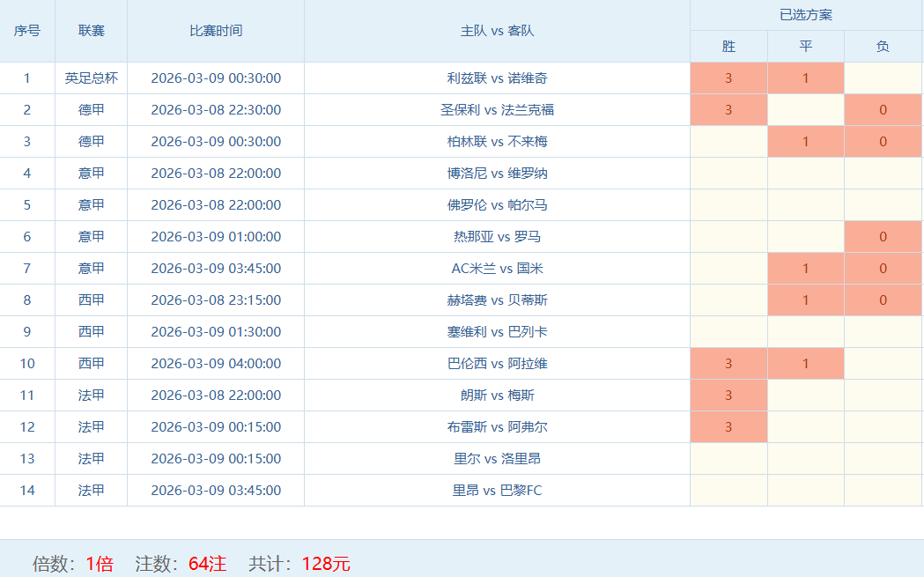Select the empty 胜 cell for 柏林联 vs 不来梅
Viewport: 924px width, 577px height.
point(728,142)
